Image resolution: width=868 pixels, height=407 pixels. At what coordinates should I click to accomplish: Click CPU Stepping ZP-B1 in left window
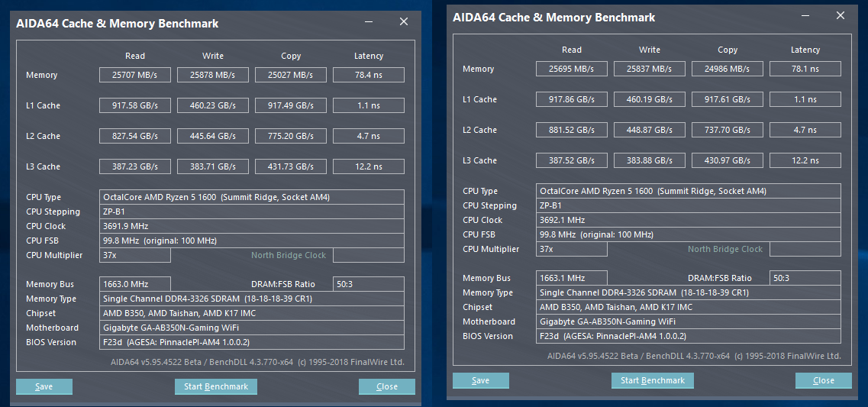pos(252,212)
